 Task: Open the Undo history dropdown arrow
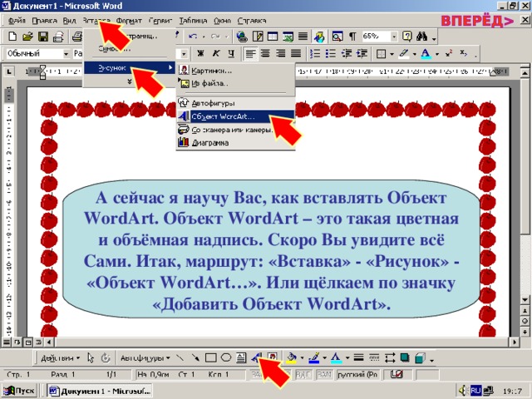point(203,37)
